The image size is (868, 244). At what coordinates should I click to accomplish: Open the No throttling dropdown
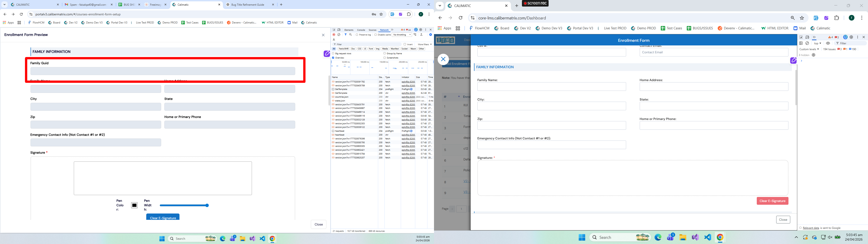pos(402,35)
